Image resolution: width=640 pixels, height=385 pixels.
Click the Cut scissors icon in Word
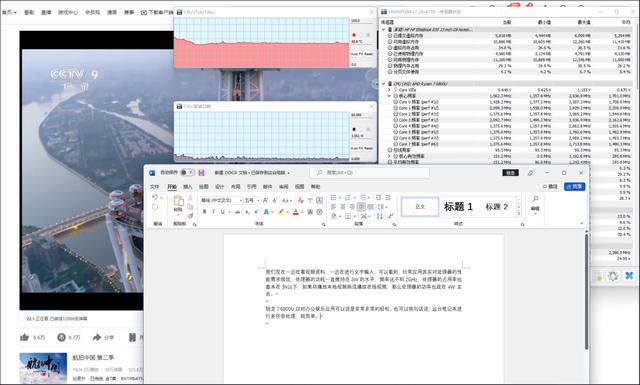(x=190, y=198)
